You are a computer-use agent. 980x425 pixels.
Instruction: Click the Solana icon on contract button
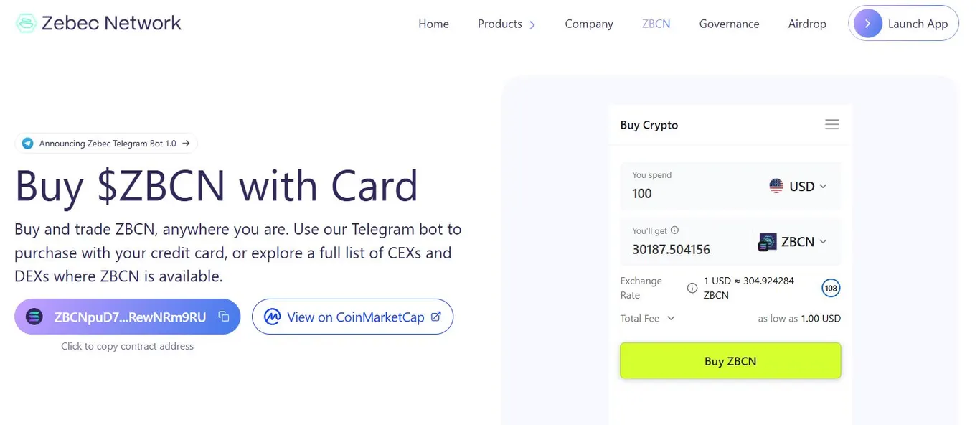pos(34,317)
